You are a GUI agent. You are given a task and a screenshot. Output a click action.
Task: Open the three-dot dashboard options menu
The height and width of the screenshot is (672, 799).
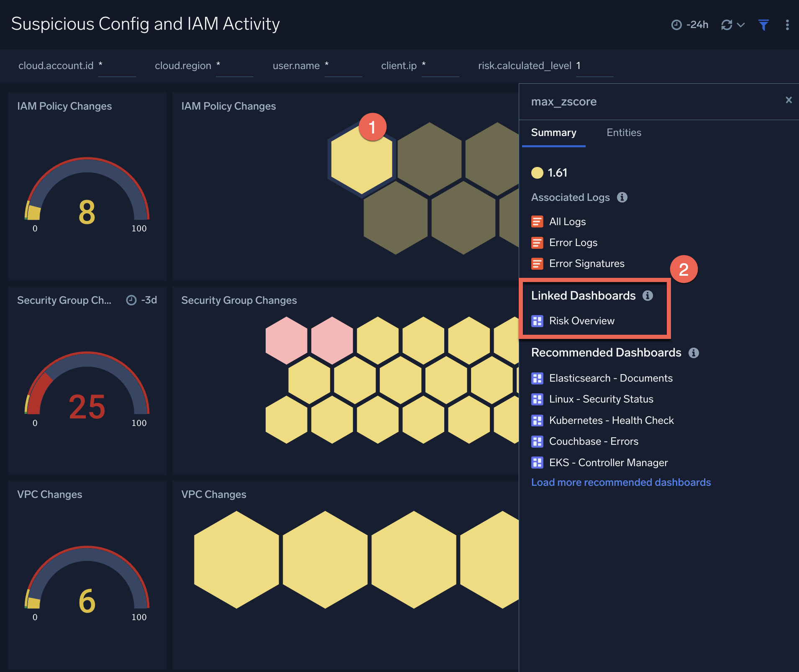788,25
